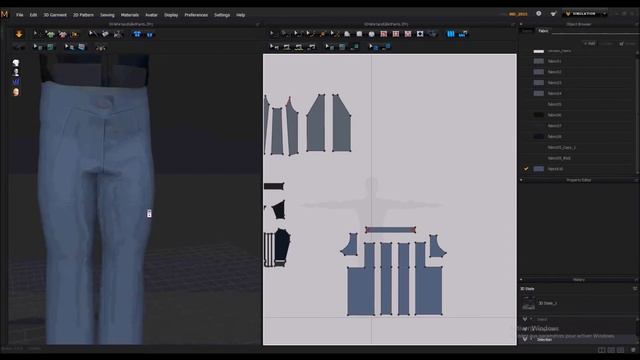The height and width of the screenshot is (360, 640).
Task: Select the black rectangle pattern piece in 2D window
Action: (274, 186)
